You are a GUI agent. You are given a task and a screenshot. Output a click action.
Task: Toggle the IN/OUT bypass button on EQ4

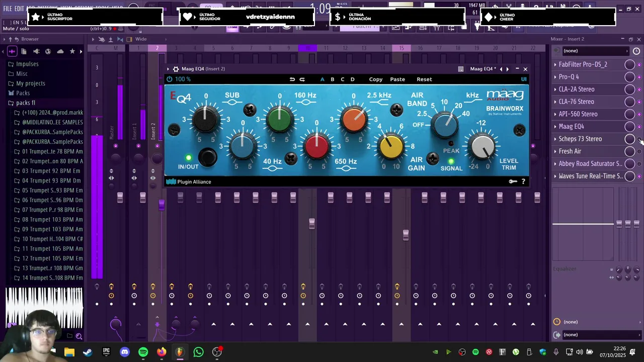(207, 157)
